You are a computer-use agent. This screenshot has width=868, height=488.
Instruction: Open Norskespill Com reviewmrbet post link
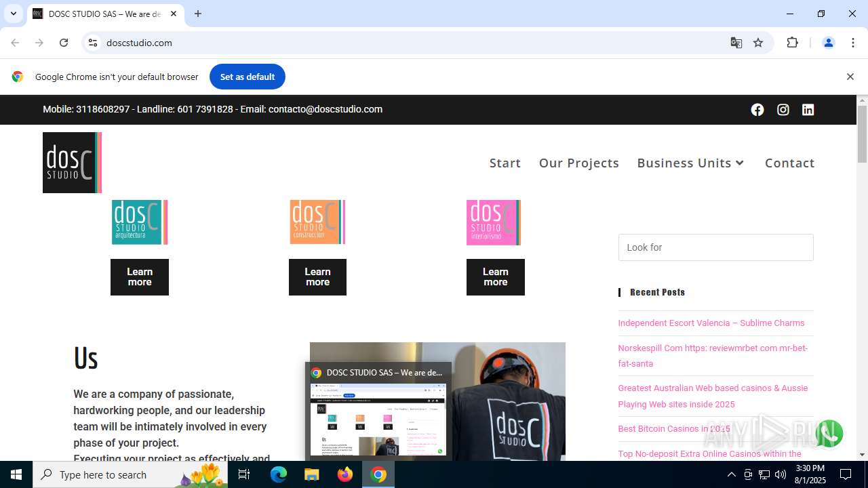[x=713, y=356]
